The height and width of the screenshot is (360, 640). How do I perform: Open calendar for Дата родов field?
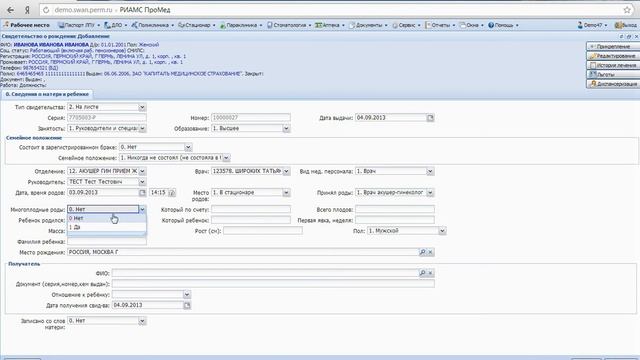point(142,192)
